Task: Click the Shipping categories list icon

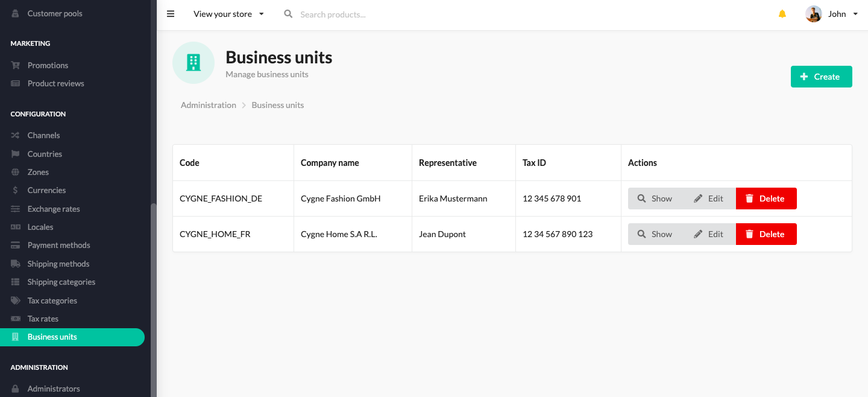Action: [16, 282]
